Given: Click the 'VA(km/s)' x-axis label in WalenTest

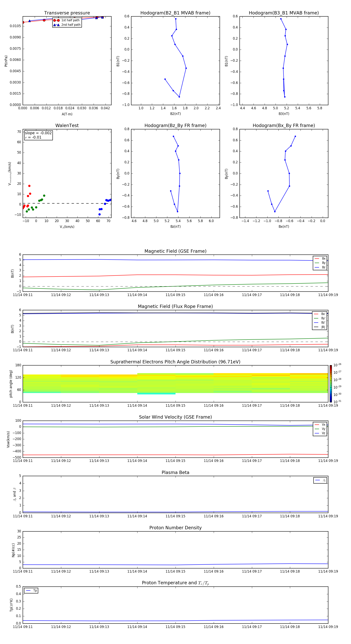Looking at the screenshot, I should [x=67, y=227].
